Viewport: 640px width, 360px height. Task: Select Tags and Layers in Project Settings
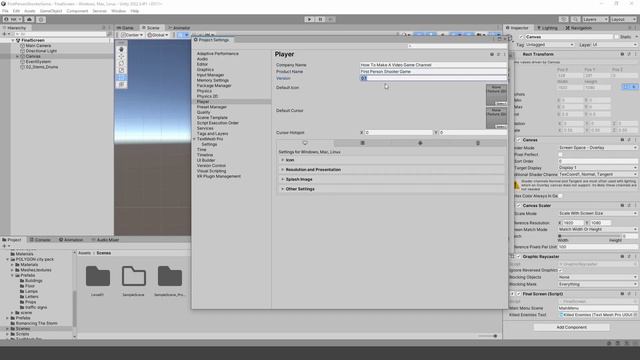(212, 133)
